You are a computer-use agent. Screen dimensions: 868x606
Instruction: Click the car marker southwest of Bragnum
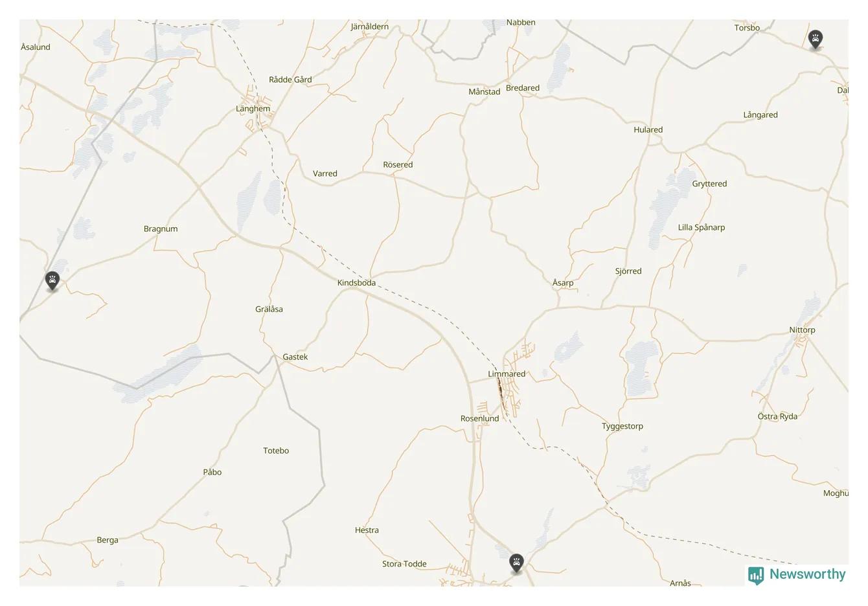point(52,281)
